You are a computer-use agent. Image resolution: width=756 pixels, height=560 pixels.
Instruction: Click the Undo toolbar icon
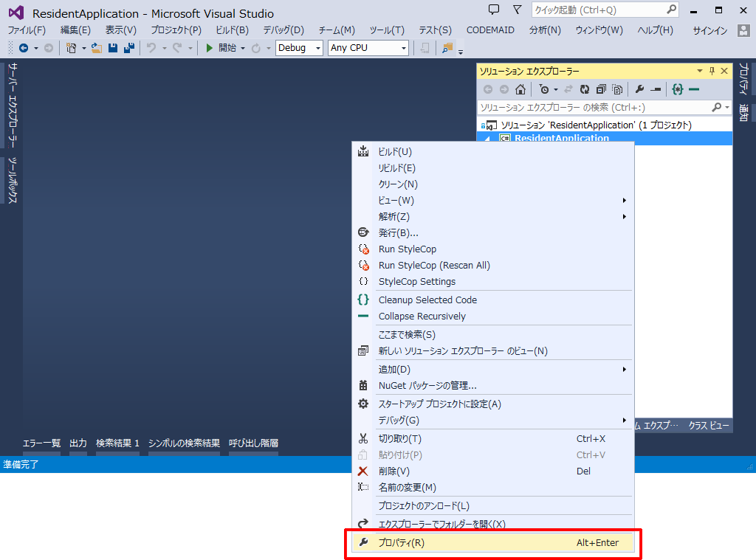[x=151, y=48]
